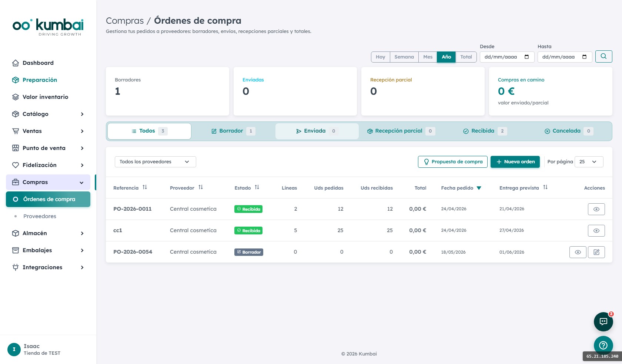Open Proveedores in the sidebar
Screen dimensions: 622x364
tap(40, 216)
